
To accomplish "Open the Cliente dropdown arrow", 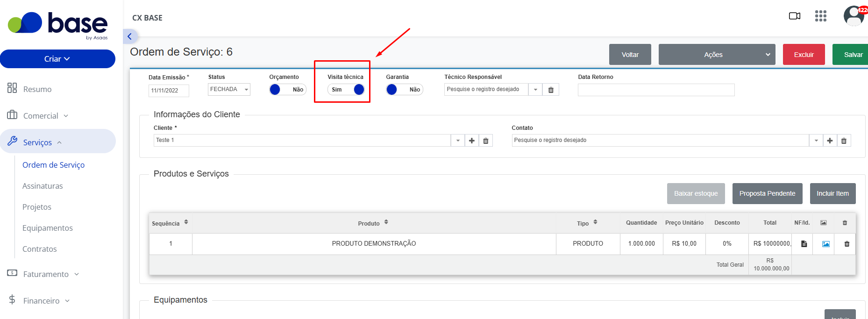I will pos(458,141).
